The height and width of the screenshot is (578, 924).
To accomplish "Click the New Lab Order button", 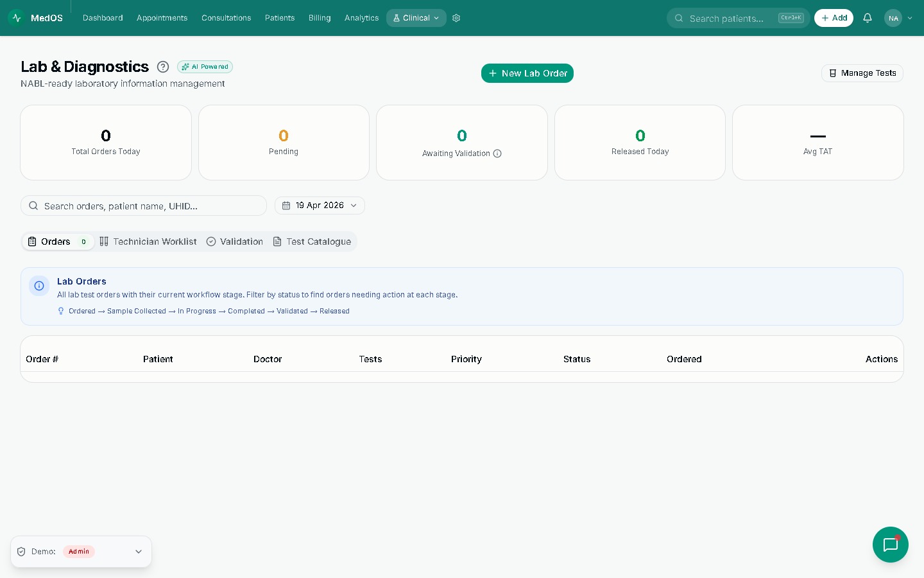I will [x=527, y=73].
